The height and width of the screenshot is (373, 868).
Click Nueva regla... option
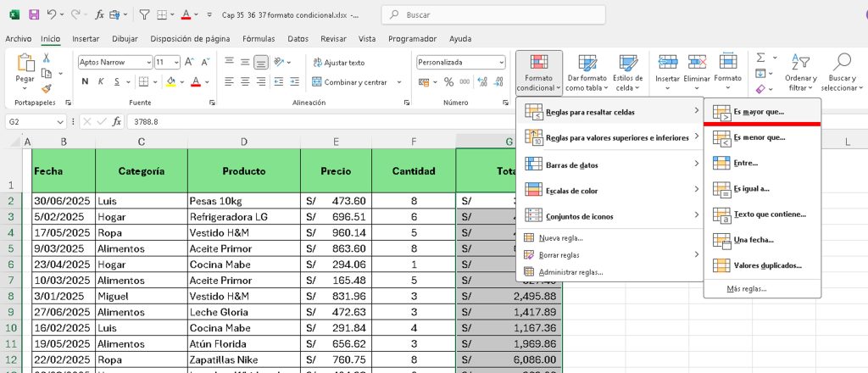tap(610, 238)
